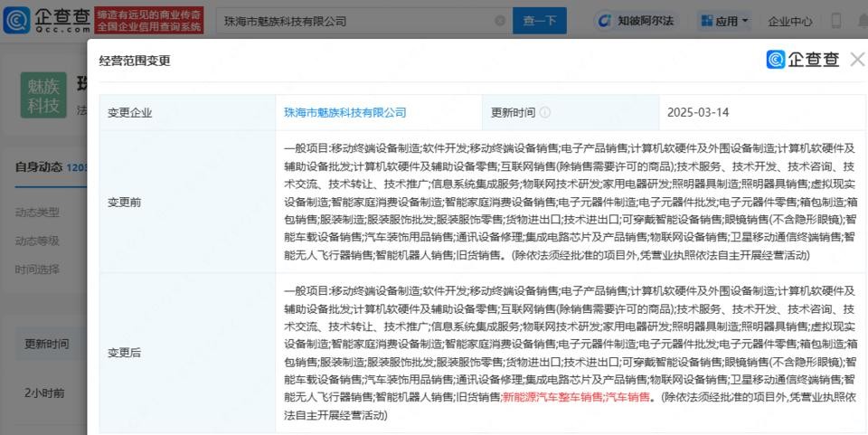Clear the search box with the X icon
The width and height of the screenshot is (868, 435).
[500, 21]
